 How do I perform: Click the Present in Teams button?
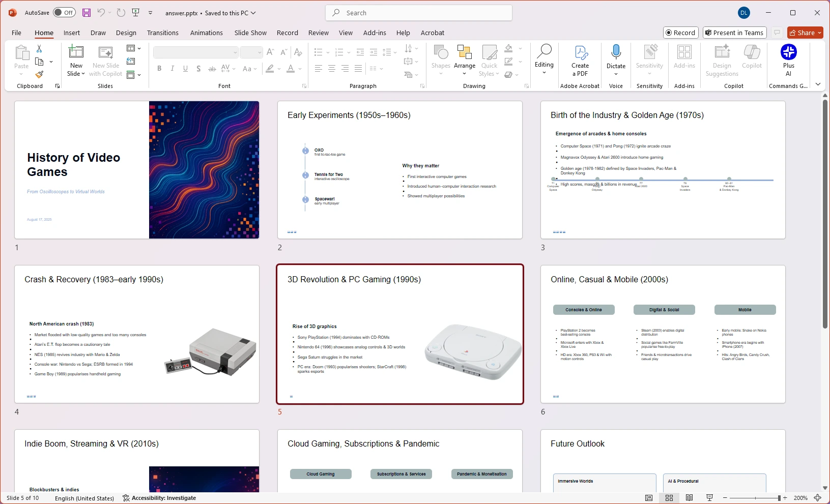coord(734,33)
